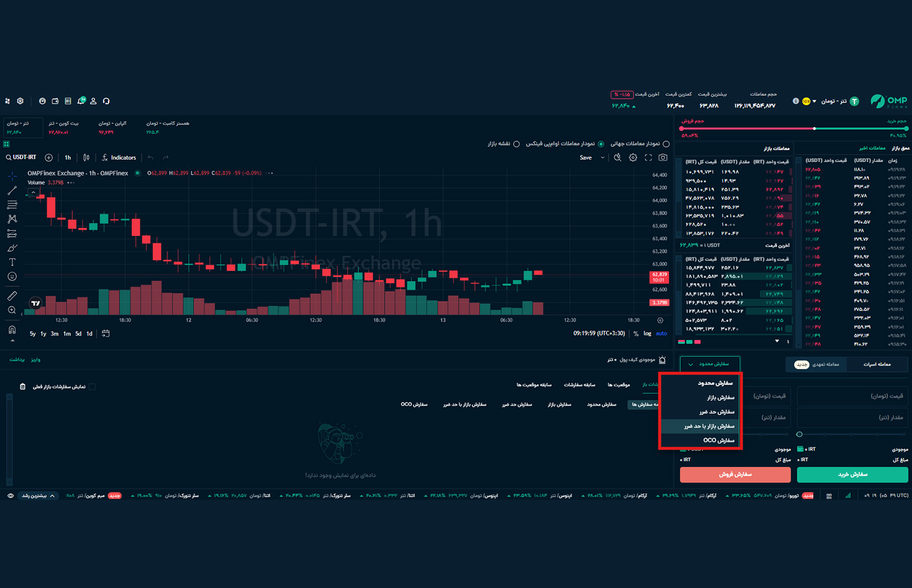Click the buy amount slider handle
The height and width of the screenshot is (588, 912).
(799, 435)
